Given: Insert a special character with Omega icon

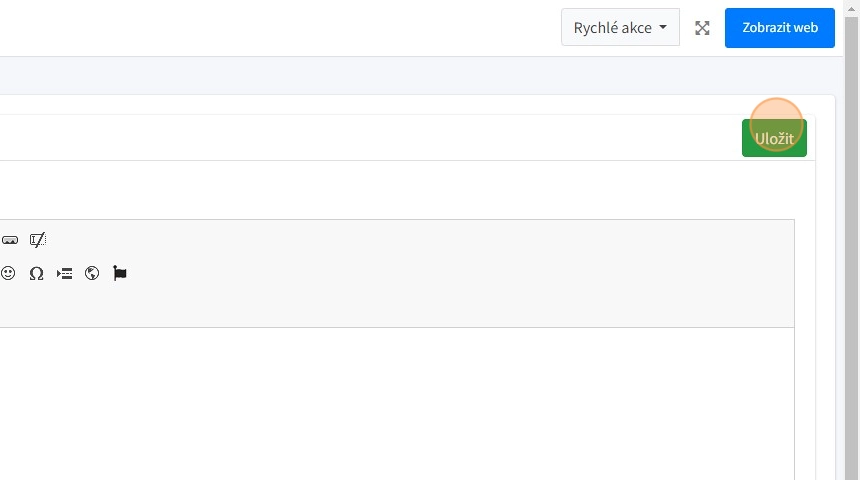Looking at the screenshot, I should point(36,273).
